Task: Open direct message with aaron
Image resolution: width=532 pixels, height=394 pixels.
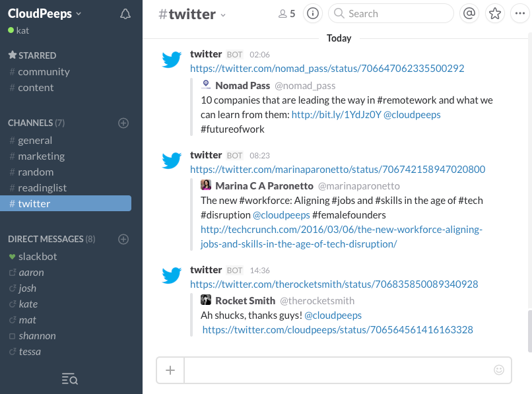Action: 26,273
